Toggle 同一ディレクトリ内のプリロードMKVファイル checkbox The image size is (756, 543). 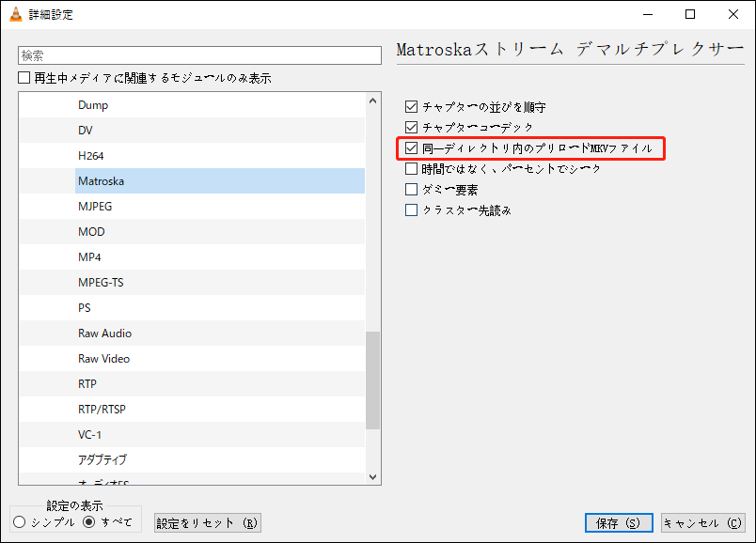pos(411,147)
